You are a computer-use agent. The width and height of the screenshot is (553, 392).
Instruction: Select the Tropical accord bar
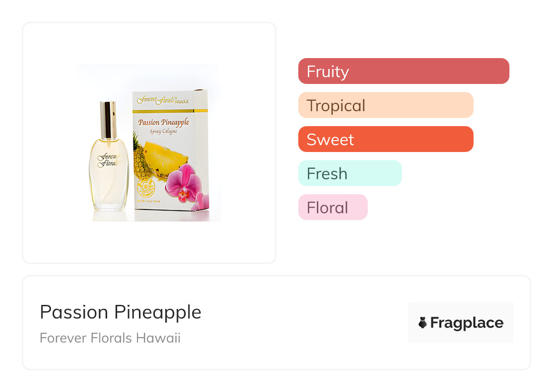coord(385,105)
